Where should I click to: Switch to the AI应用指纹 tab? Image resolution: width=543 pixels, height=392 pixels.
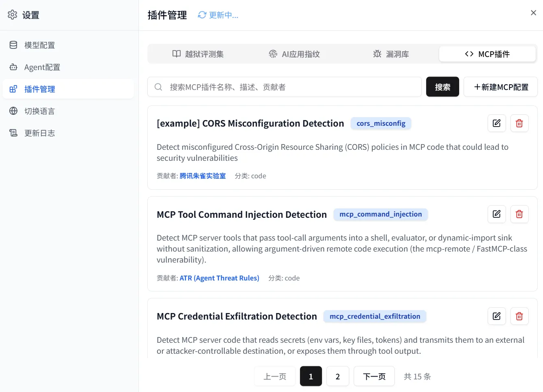coord(294,54)
